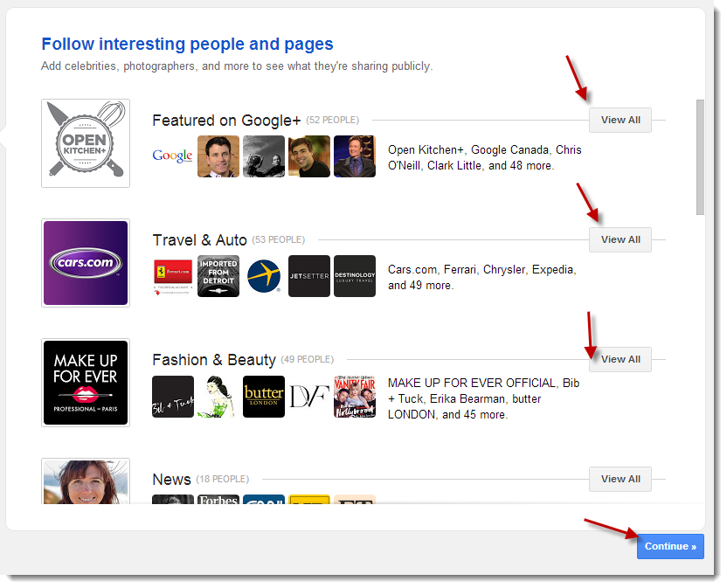Open the MAKE UP FOR EVER thumbnail
Viewport: 727px width, 588px height.
point(86,383)
